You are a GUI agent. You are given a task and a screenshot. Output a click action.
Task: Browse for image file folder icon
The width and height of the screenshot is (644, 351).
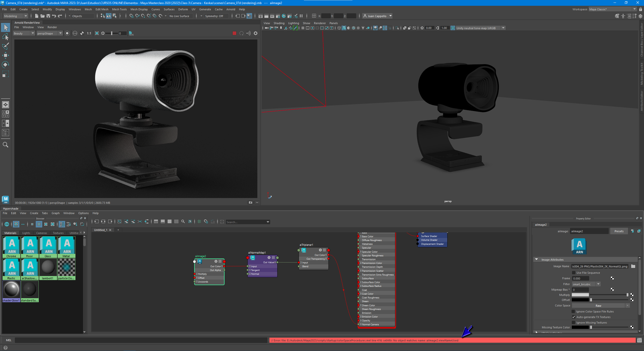[633, 266]
